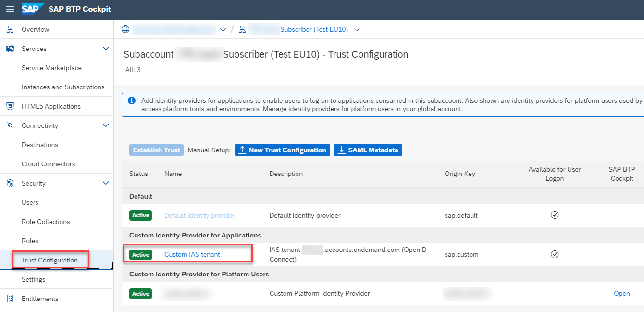The height and width of the screenshot is (312, 644).
Task: Collapse the Security section chevron
Action: tap(106, 183)
